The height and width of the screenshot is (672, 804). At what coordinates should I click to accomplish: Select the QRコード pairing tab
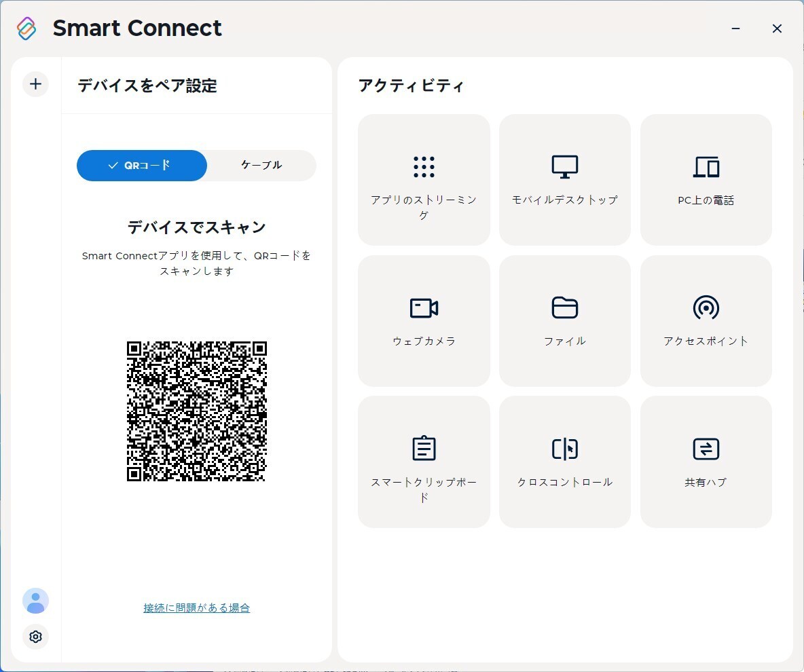[142, 166]
